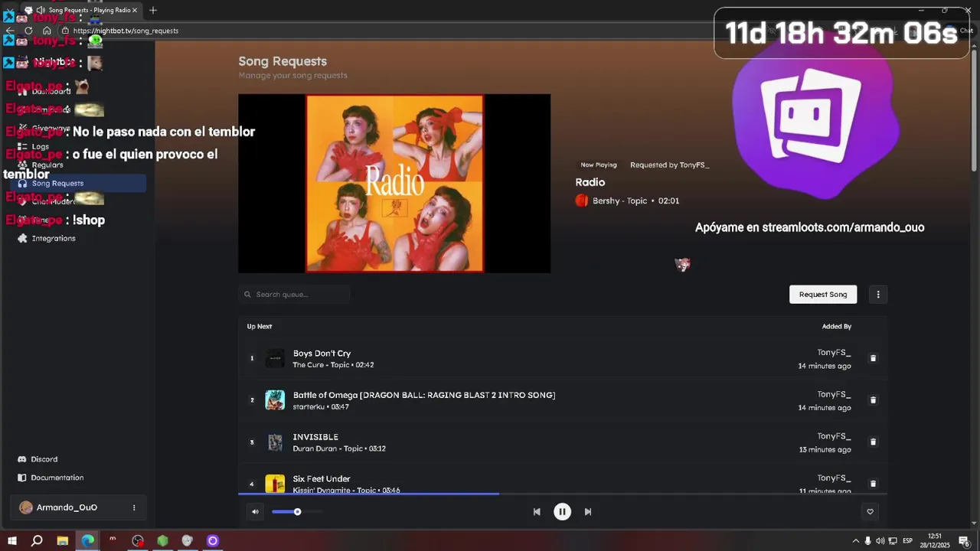Mute the Song Requests tab via speaker icon
Screen dimensions: 980x551
40,10
